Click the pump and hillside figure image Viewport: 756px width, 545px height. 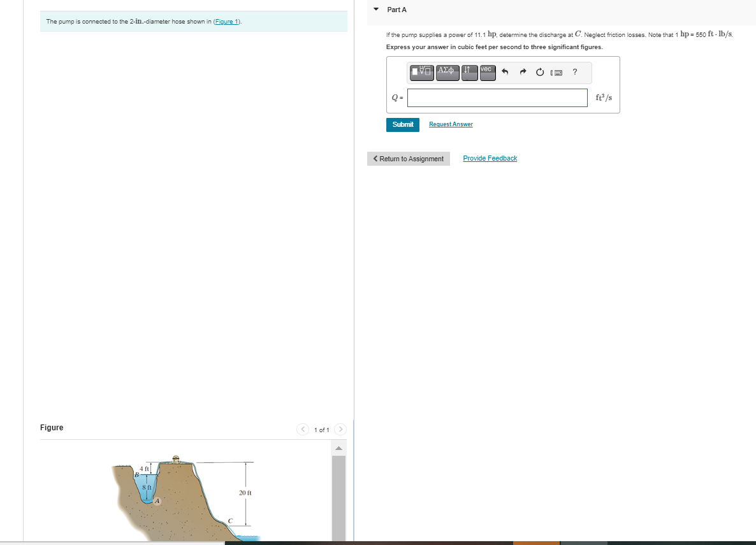185,498
